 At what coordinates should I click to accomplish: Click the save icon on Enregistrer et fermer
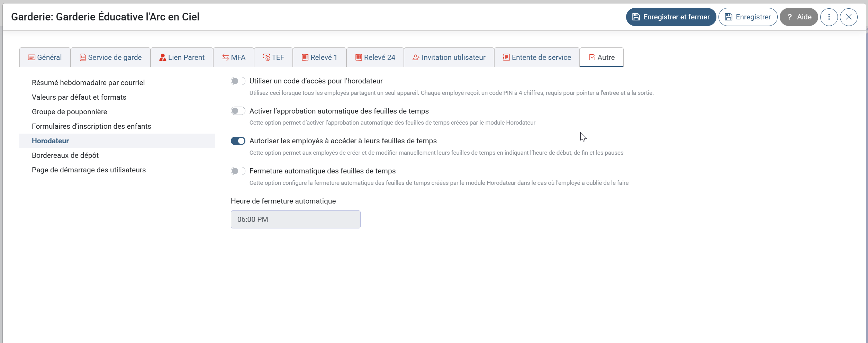click(636, 17)
